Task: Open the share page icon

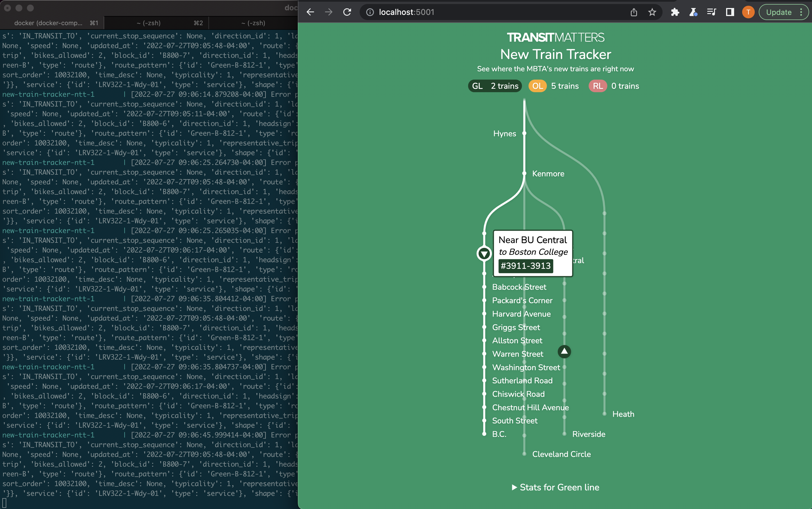Action: point(634,12)
